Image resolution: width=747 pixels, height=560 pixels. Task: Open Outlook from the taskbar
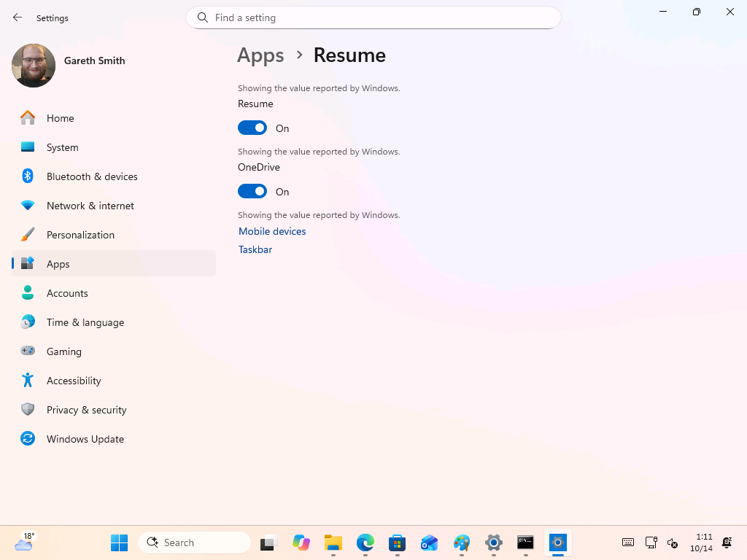click(x=429, y=542)
